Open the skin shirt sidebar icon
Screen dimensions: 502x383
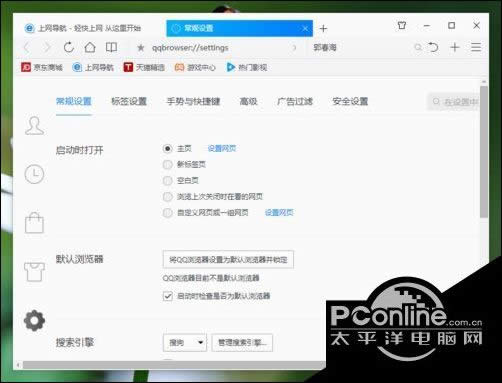tap(34, 272)
